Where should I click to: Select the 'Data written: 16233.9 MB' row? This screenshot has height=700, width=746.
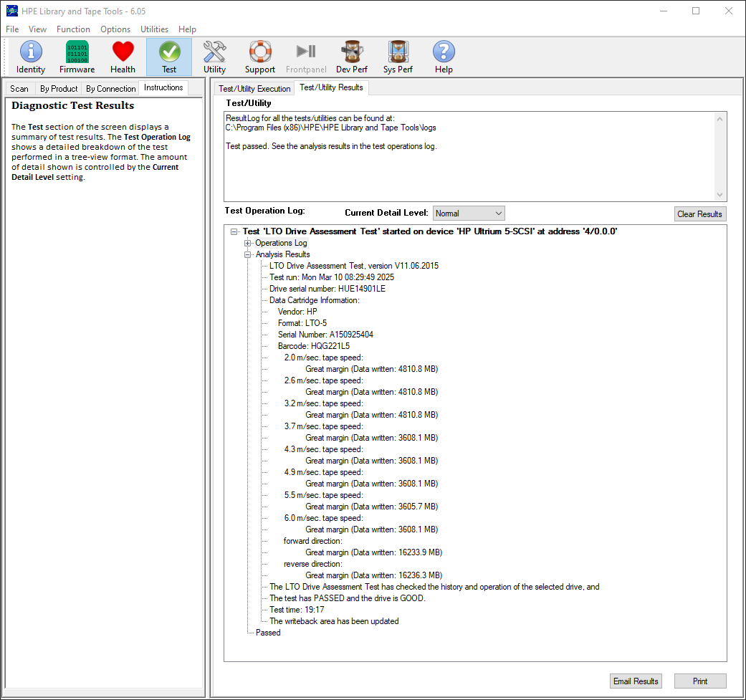click(374, 552)
